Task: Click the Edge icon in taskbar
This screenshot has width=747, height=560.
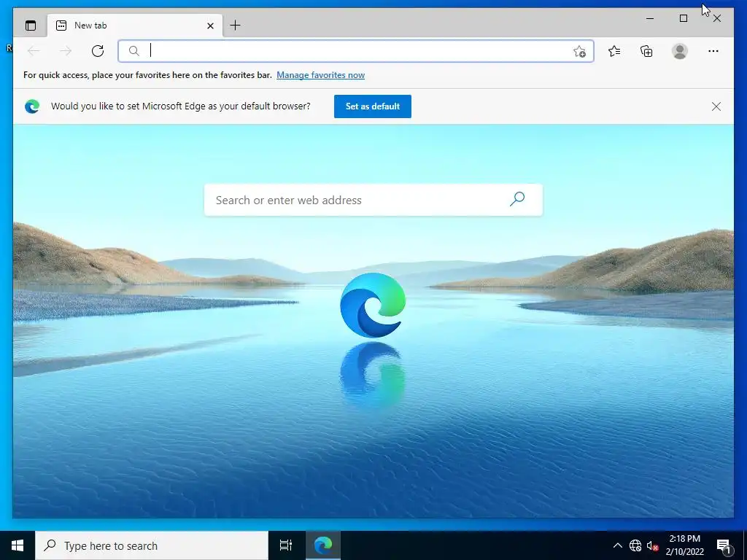Action: (x=323, y=545)
